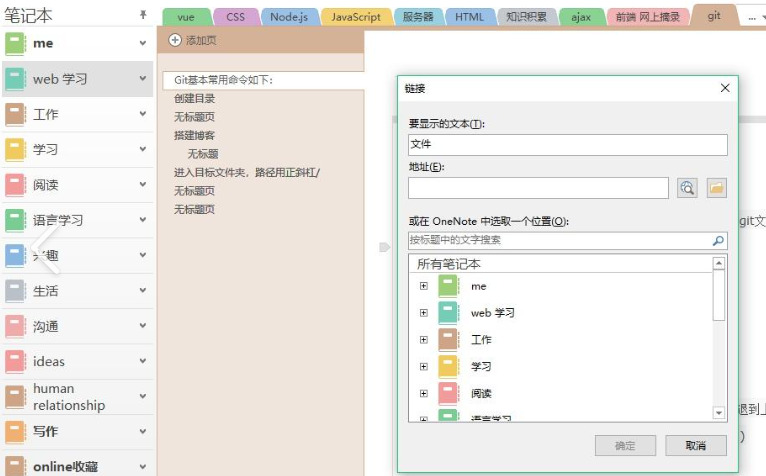
Task: Click the web 学习 notebook icon in the dialog list
Action: [x=448, y=313]
